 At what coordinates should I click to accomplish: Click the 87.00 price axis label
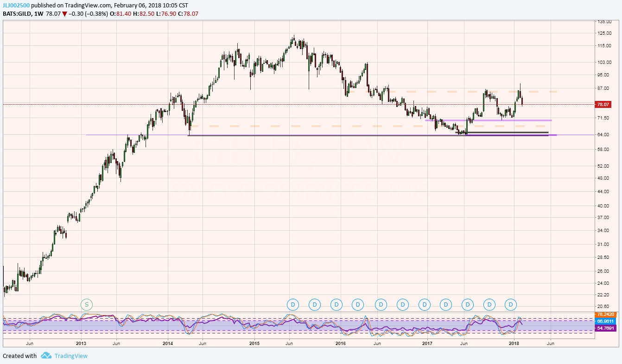point(604,88)
